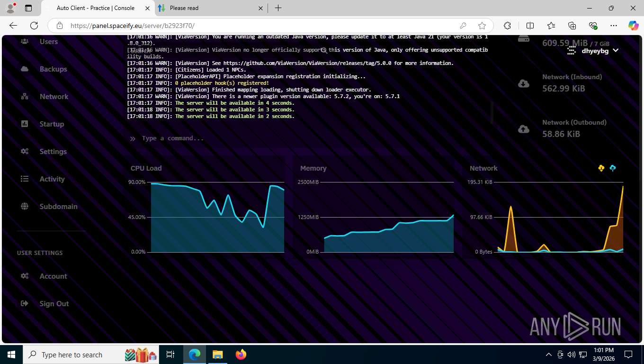644x364 pixels.
Task: Open Browser essentials heart icon
Action: (x=593, y=26)
